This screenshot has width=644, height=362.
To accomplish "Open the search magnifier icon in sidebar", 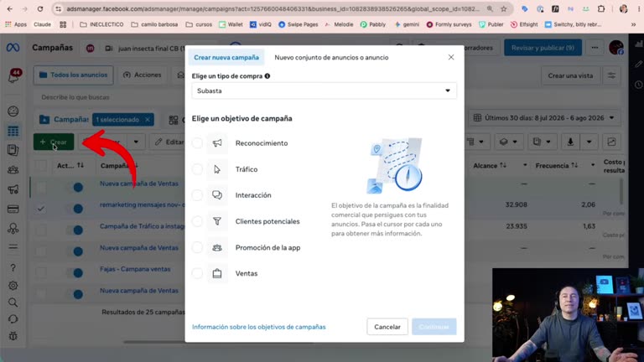I will (x=13, y=303).
